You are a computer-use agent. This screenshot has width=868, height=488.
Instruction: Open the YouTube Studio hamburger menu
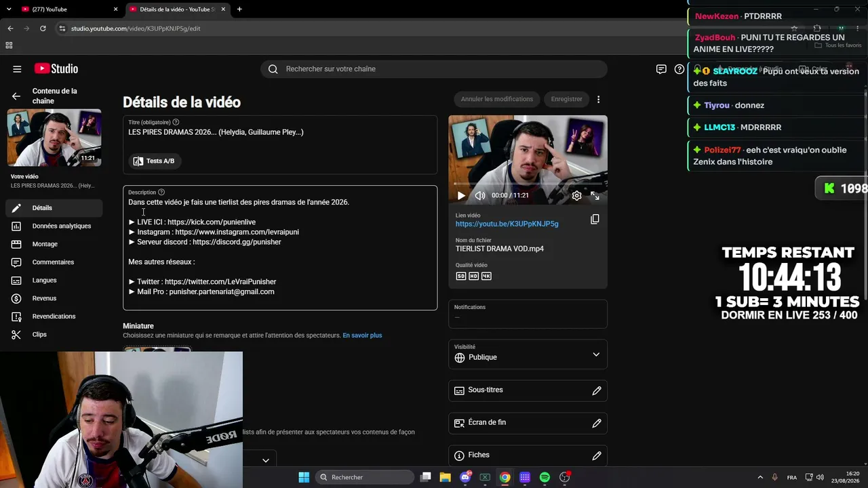click(x=17, y=69)
